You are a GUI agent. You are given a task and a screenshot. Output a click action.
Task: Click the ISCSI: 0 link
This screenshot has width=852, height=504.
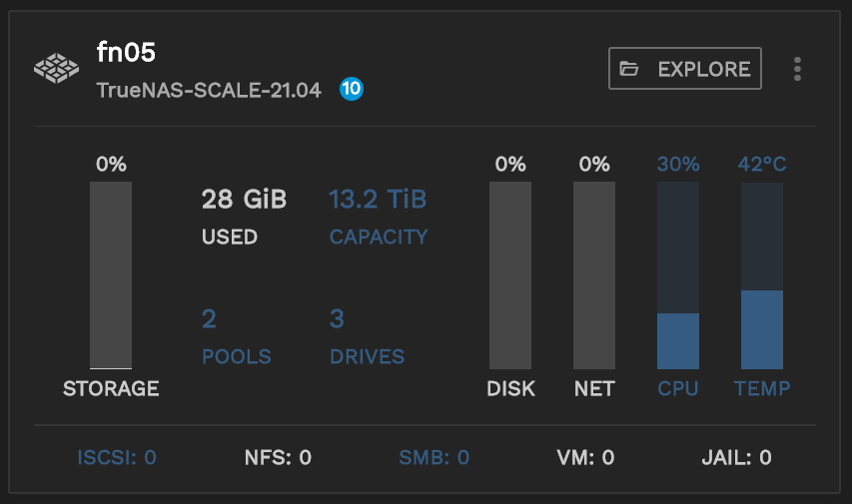[117, 458]
